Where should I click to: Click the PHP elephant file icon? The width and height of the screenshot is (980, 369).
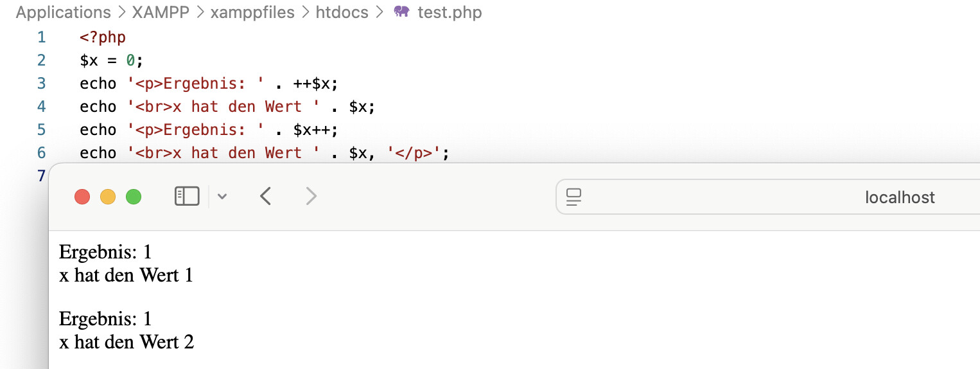[x=401, y=12]
